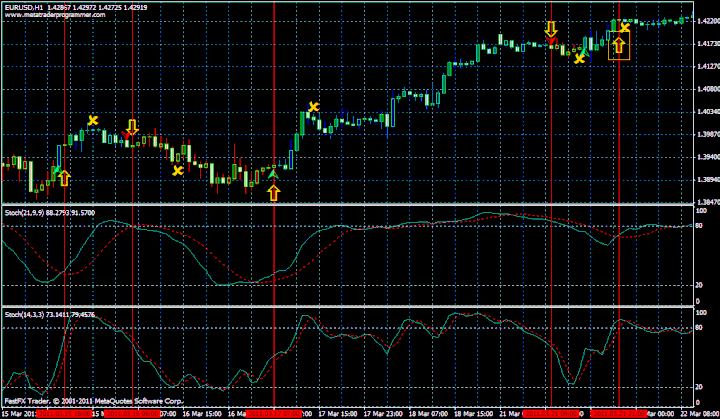Select the yellow down arrow on the 2011.03.21 09:00 line
Image resolution: width=720 pixels, height=419 pixels.
[x=551, y=29]
